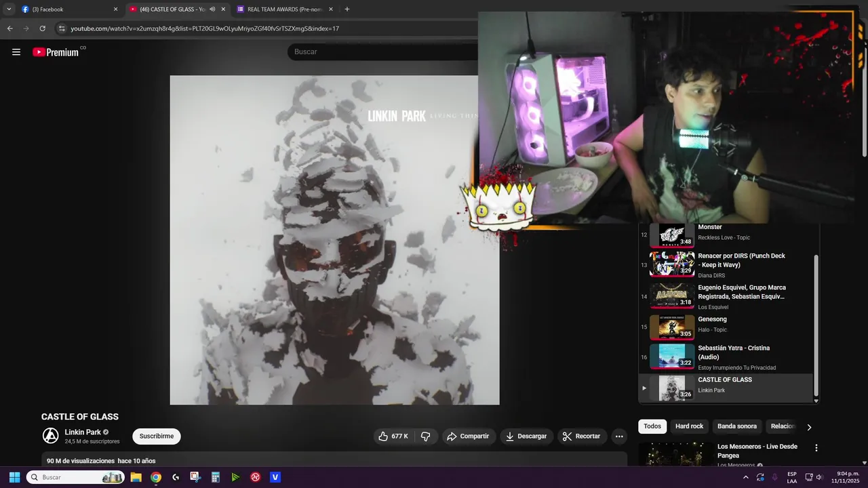Viewport: 868px width, 488px height.
Task: Open network status tray icon
Action: [x=808, y=477]
